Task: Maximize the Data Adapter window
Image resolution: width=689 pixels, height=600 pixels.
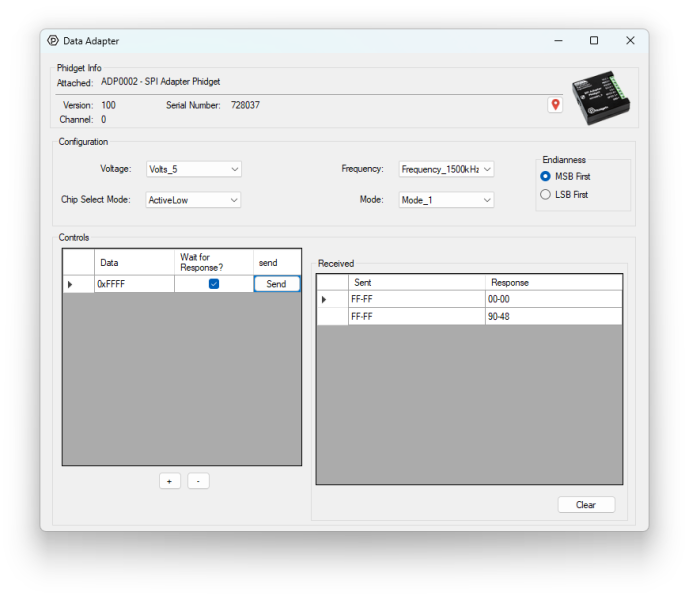Action: (594, 41)
